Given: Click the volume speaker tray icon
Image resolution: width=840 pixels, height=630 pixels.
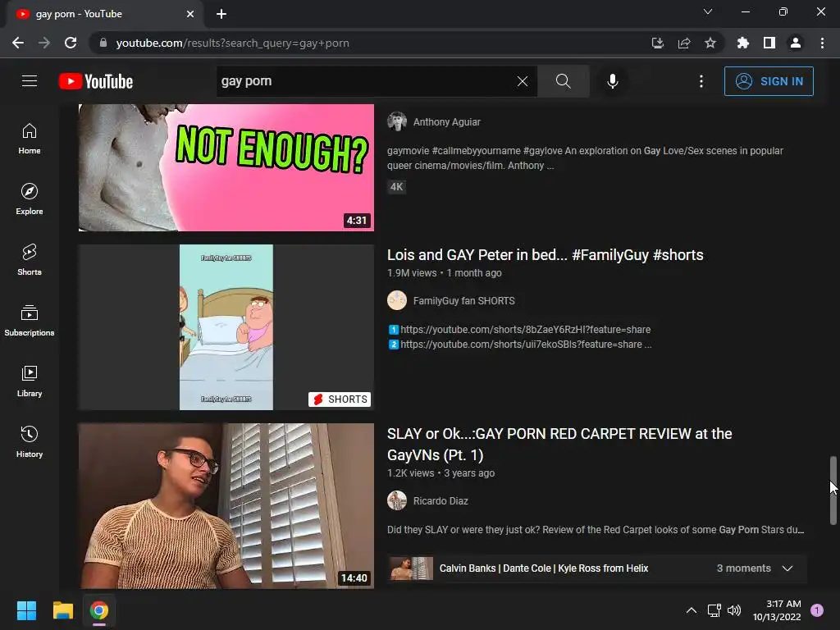Looking at the screenshot, I should pos(734,610).
